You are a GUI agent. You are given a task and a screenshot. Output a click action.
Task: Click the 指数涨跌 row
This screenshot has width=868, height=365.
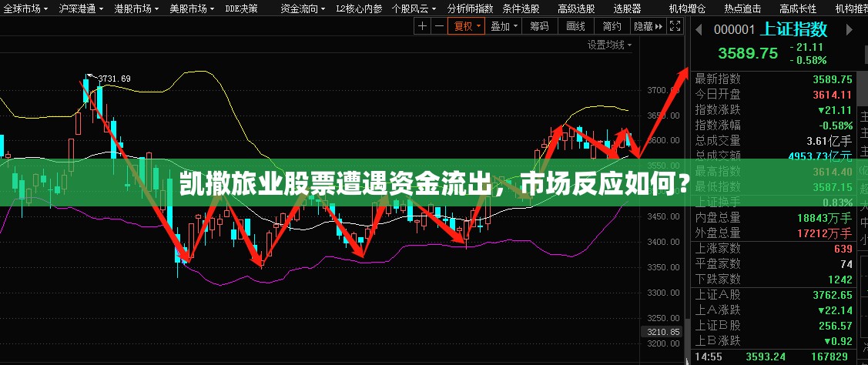click(x=773, y=109)
